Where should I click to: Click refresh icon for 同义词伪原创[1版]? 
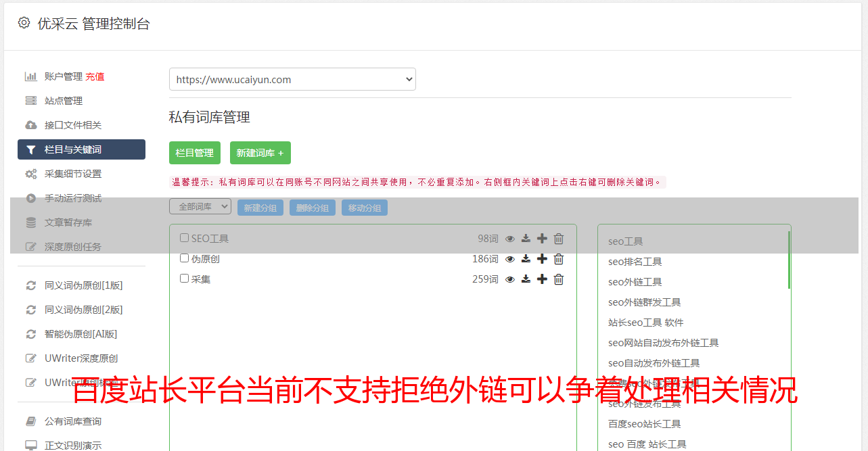click(x=31, y=285)
